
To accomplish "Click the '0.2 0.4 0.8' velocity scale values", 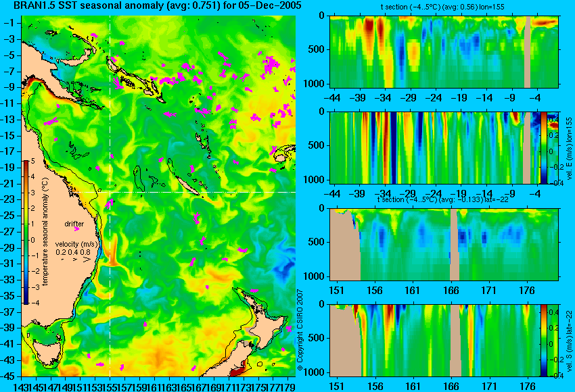I will [73, 252].
